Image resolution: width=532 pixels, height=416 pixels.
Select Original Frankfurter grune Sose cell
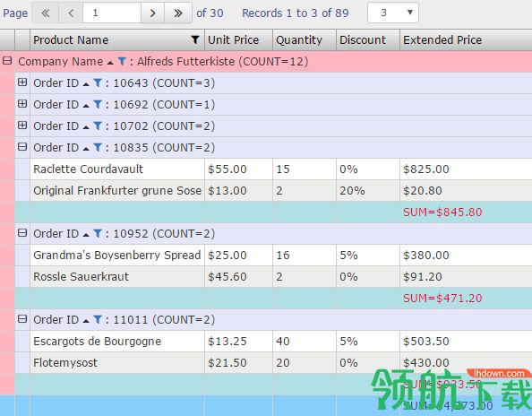(x=117, y=190)
